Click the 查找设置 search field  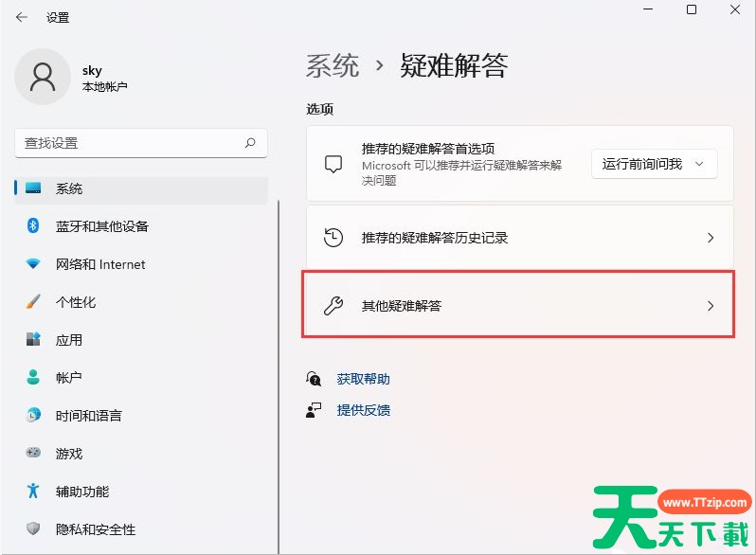click(x=141, y=143)
